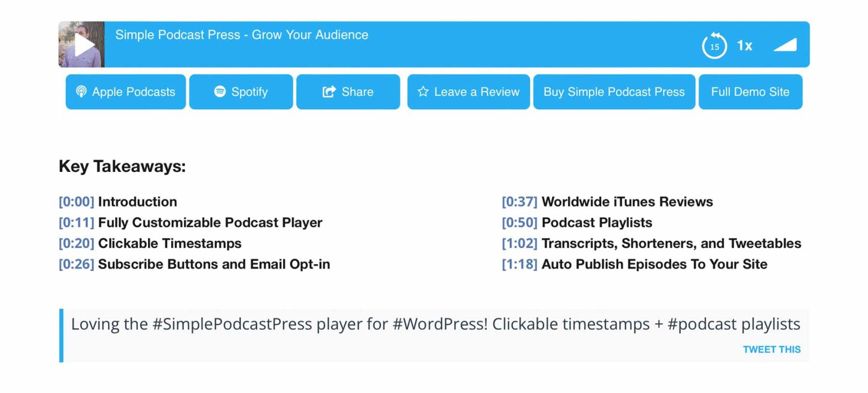Click Leave a Review button
Viewport: 868px width, 393px height.
(468, 92)
